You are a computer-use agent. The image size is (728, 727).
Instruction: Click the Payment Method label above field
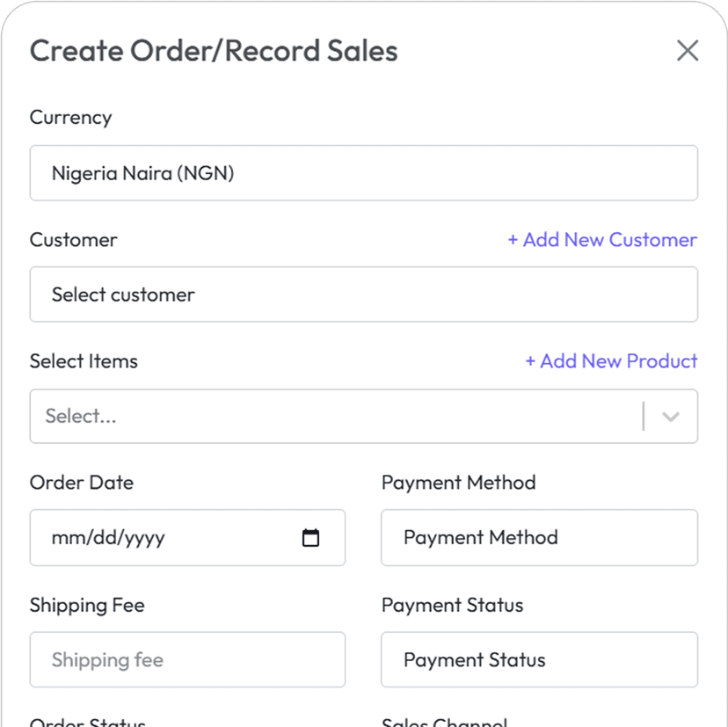pos(458,483)
